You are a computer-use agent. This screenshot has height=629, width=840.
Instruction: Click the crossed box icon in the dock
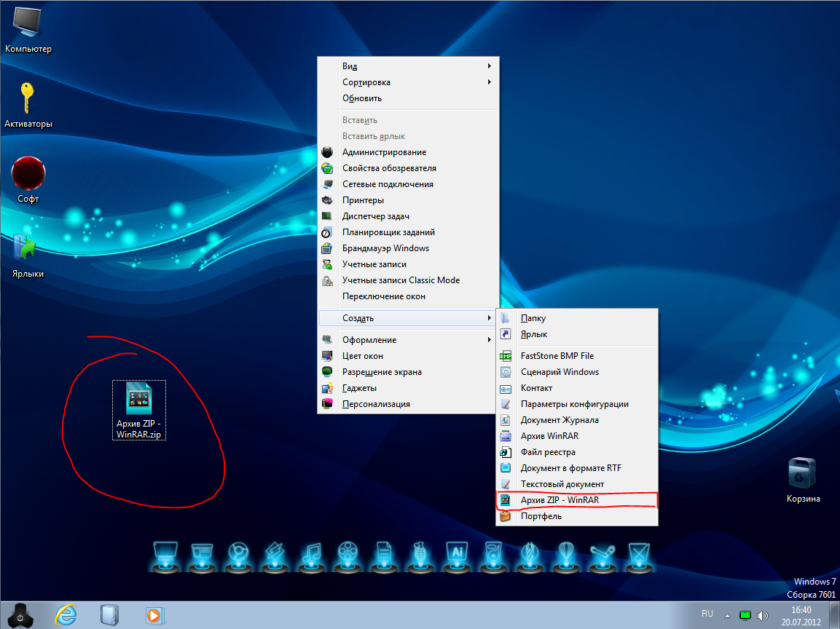tap(639, 557)
